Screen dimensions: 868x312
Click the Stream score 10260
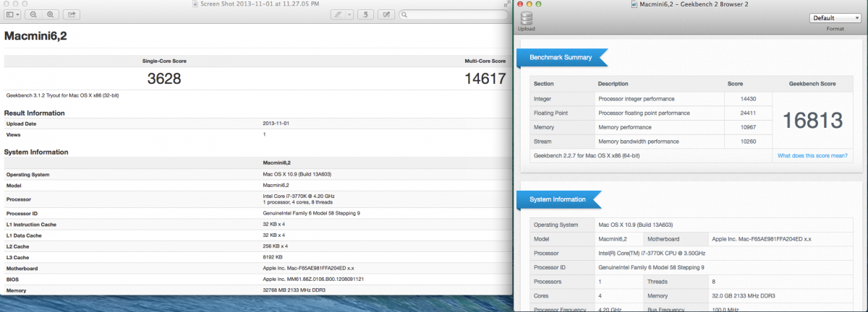(x=748, y=141)
